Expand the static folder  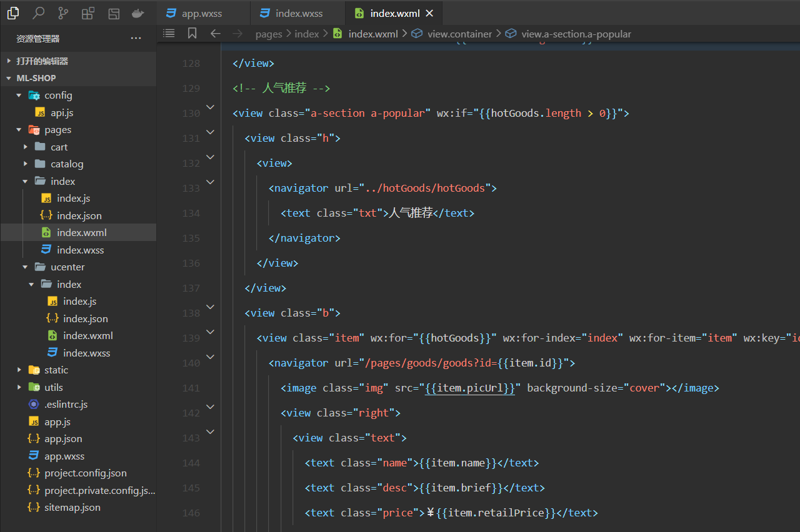pos(78,370)
